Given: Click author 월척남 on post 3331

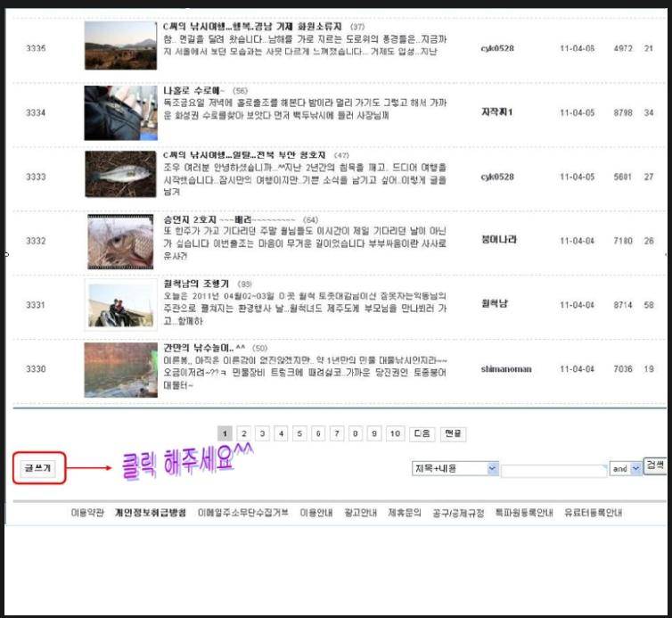Looking at the screenshot, I should point(495,303).
